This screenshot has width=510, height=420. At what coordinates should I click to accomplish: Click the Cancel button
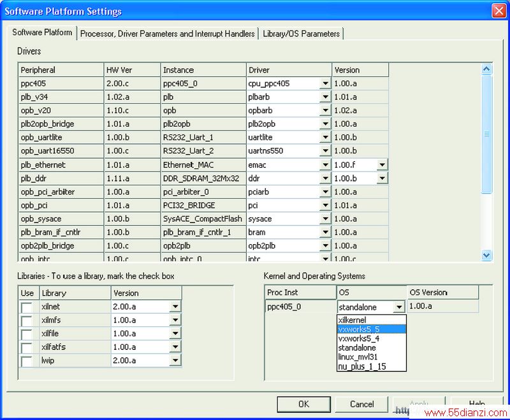[x=361, y=405]
